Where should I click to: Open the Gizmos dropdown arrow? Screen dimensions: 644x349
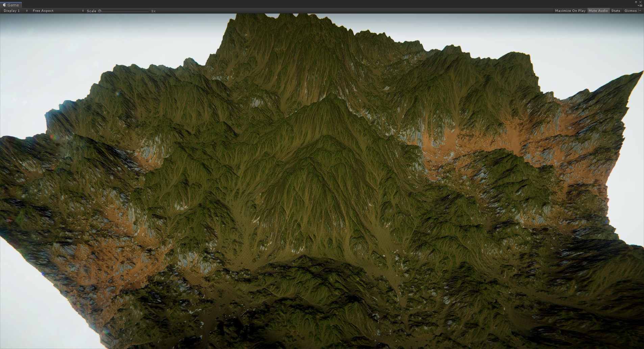pyautogui.click(x=640, y=11)
